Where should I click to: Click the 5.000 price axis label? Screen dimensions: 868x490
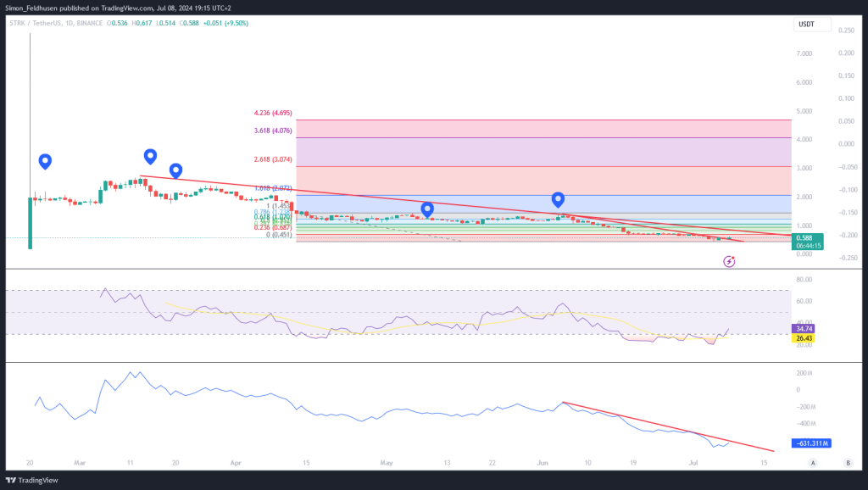pyautogui.click(x=804, y=111)
